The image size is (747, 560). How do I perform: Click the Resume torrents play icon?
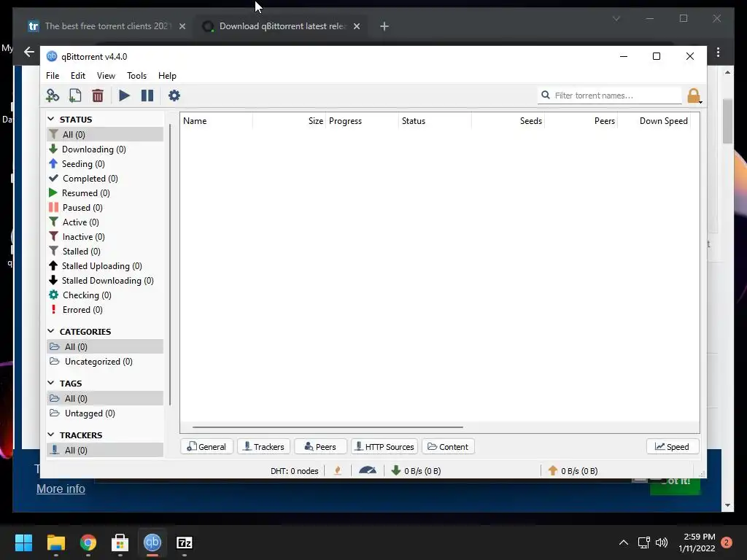pos(124,96)
